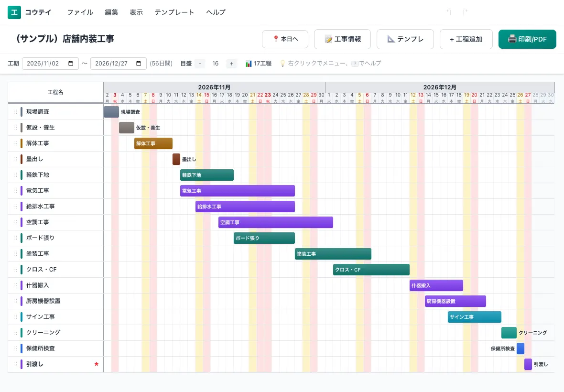Select the ボード張り gantt bar

point(264,238)
